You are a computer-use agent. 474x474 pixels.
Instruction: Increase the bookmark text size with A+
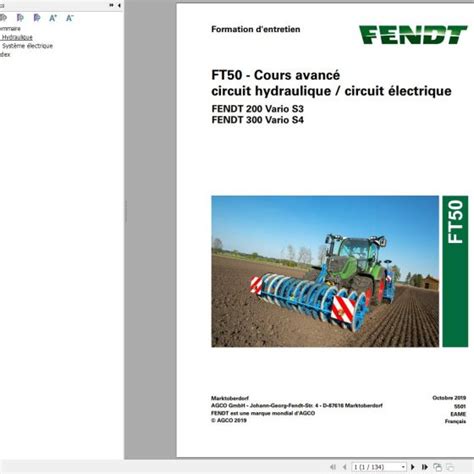click(53, 18)
